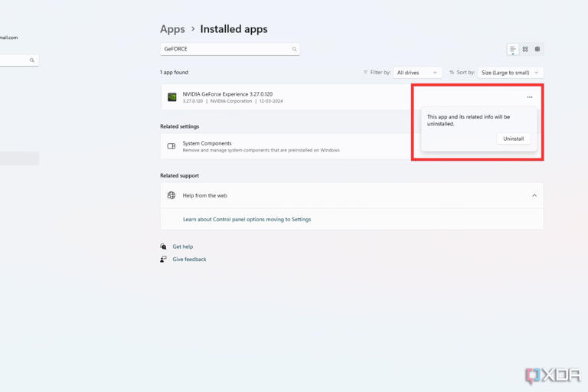Switch to list view layout icon
The image size is (588, 392).
[513, 49]
